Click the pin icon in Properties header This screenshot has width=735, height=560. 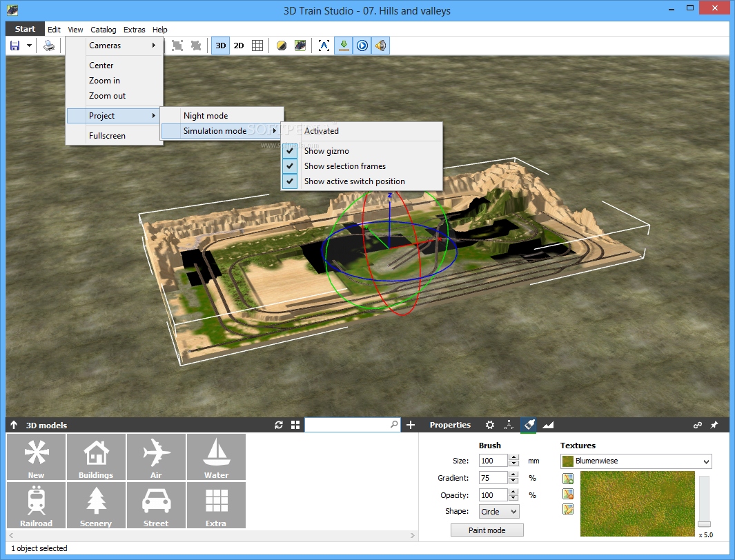tap(714, 425)
